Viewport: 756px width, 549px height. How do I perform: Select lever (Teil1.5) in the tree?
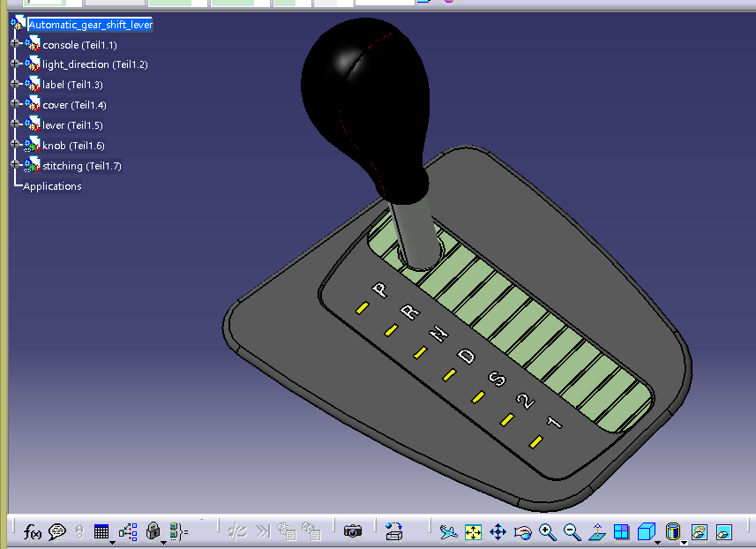pos(72,125)
